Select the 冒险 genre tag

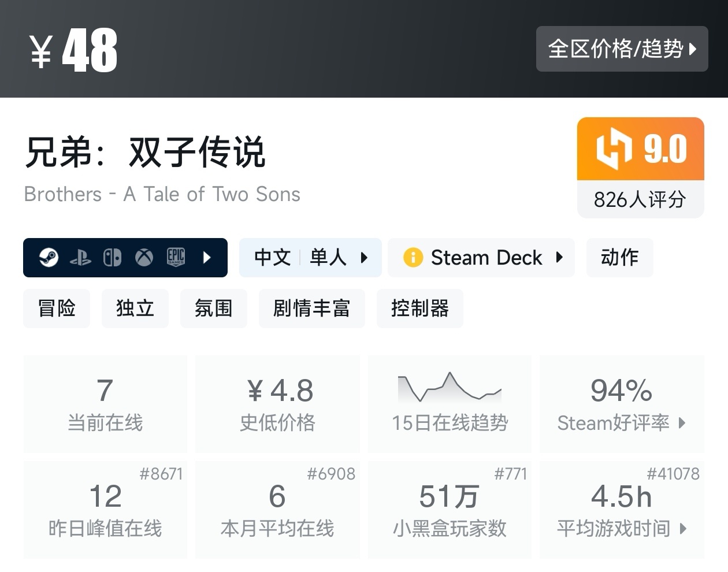pyautogui.click(x=57, y=309)
